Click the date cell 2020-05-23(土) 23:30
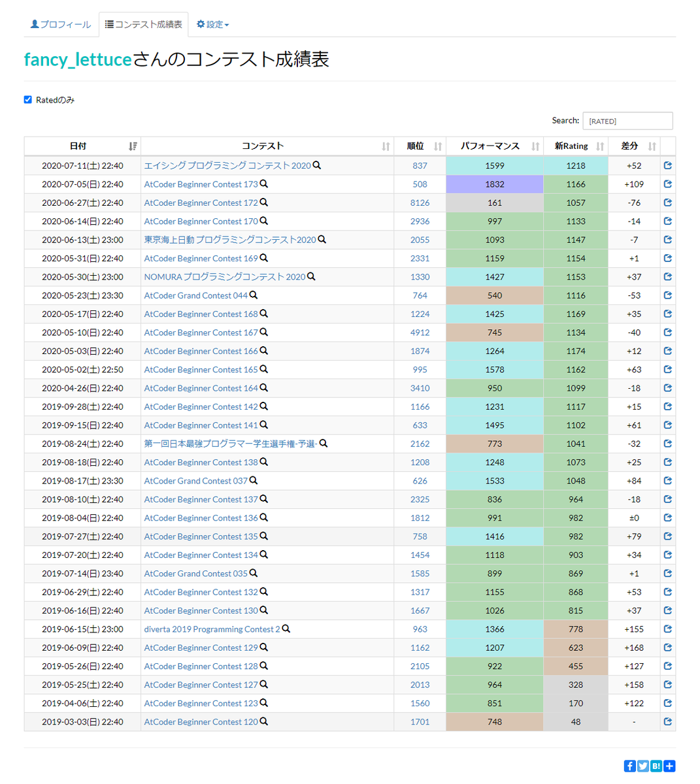Viewport: 700px width, 784px height. pyautogui.click(x=82, y=295)
